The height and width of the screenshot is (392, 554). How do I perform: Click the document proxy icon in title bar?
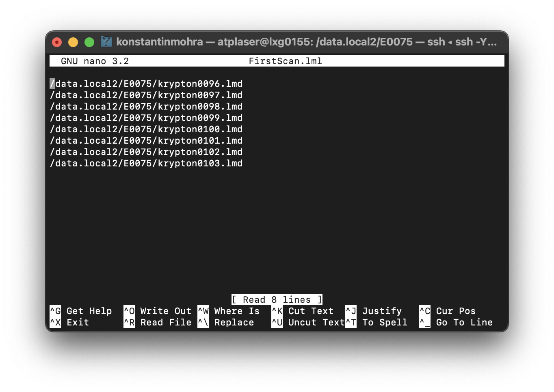click(106, 42)
